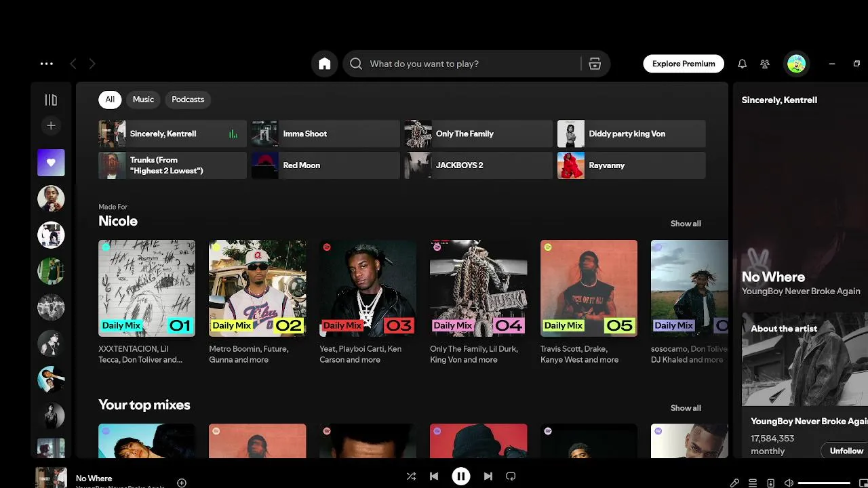Toggle shuffle playback
The height and width of the screenshot is (488, 868).
(x=411, y=476)
